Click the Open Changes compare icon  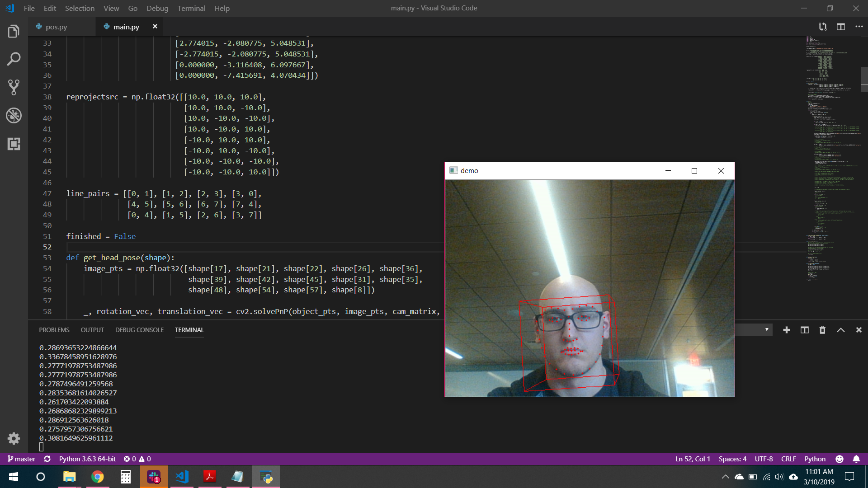point(823,27)
